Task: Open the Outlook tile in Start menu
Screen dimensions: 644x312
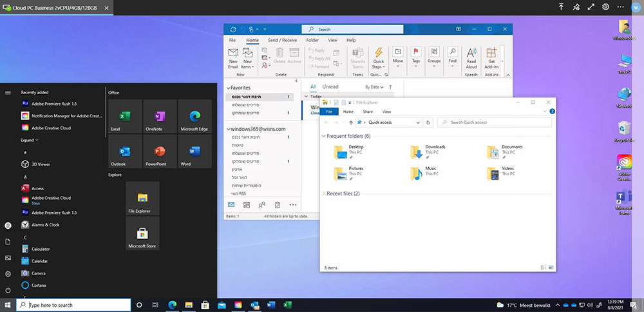Action: 126,151
